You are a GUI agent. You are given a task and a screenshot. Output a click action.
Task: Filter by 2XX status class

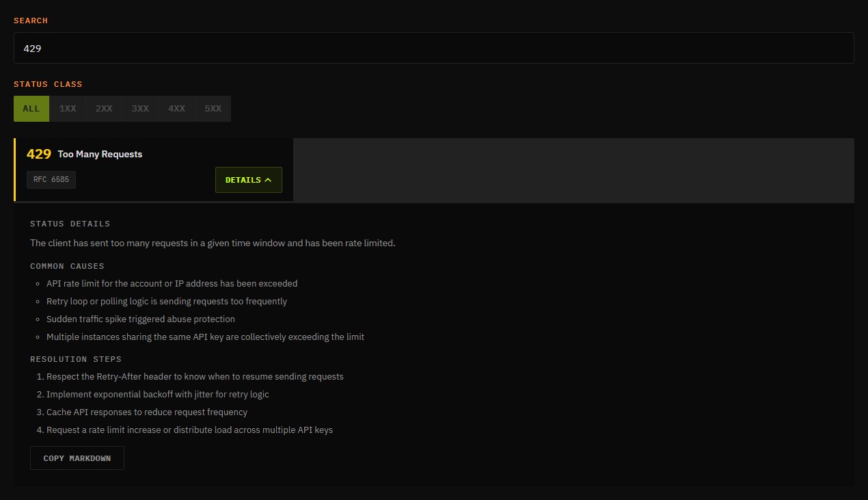(104, 109)
